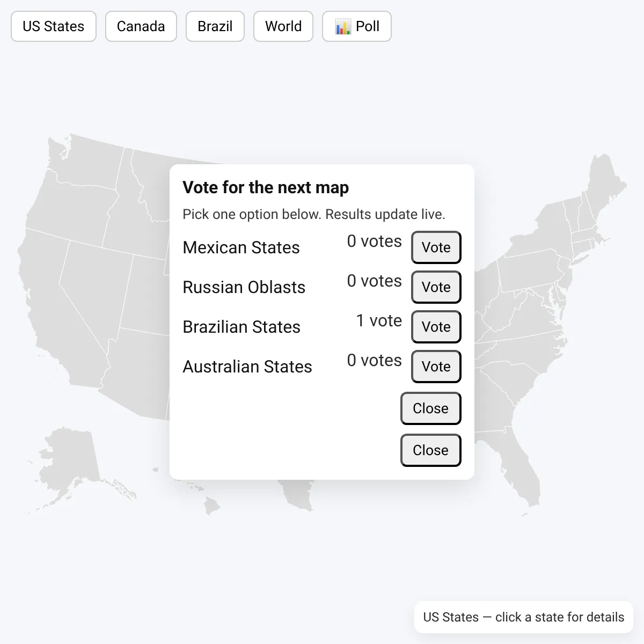Cast a vote for Brazilian States

(x=436, y=327)
